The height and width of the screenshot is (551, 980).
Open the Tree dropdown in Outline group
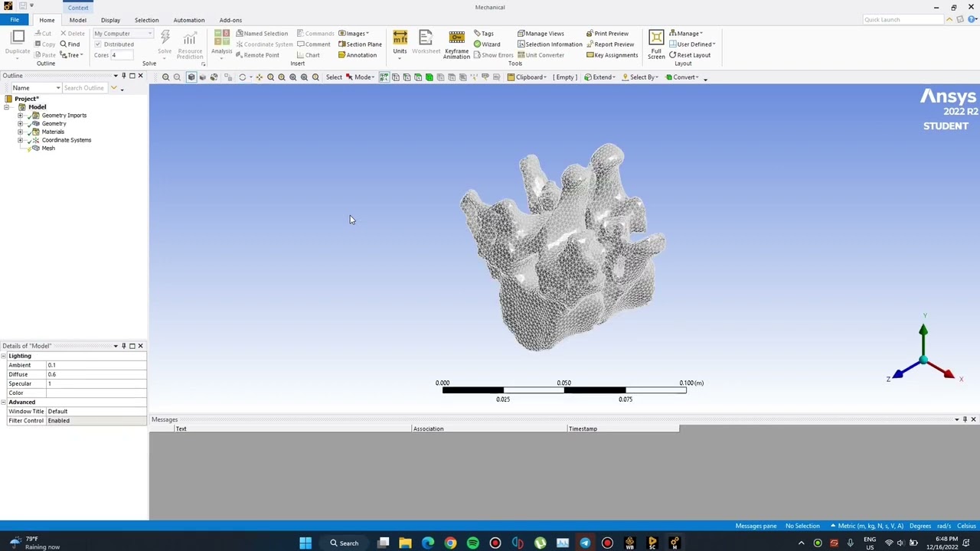pyautogui.click(x=71, y=55)
